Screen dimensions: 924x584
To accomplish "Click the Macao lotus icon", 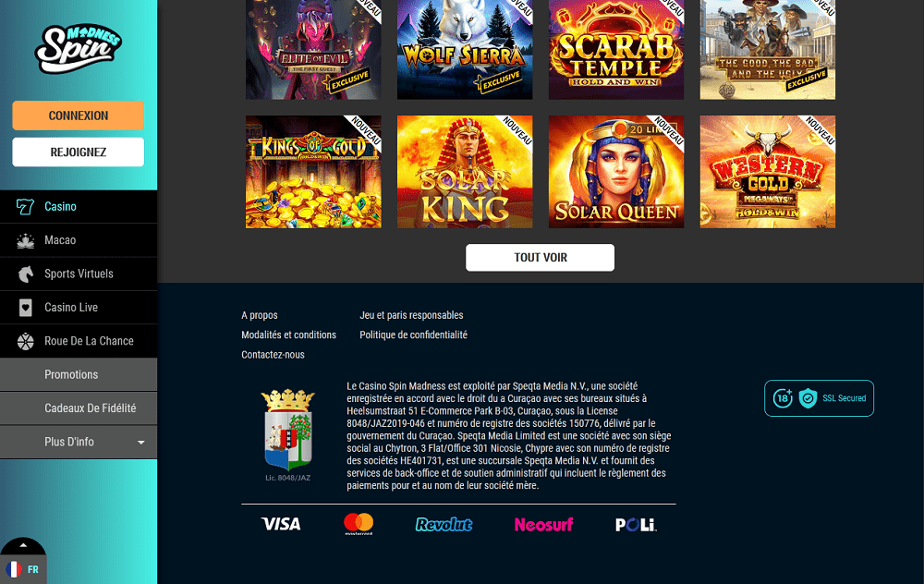I will tap(25, 240).
